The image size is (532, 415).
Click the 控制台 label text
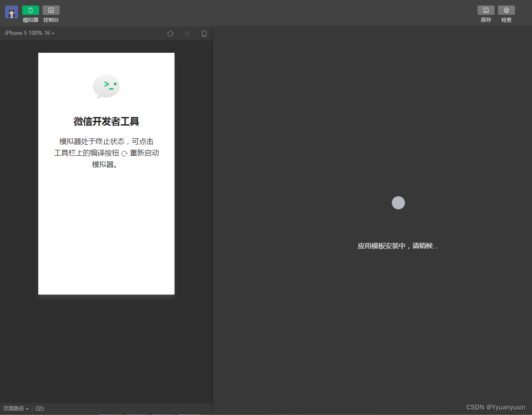click(51, 20)
